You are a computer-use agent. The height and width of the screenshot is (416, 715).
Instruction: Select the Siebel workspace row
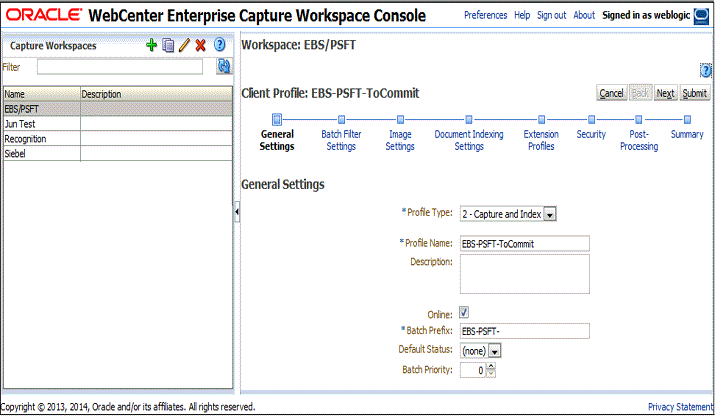tap(118, 153)
